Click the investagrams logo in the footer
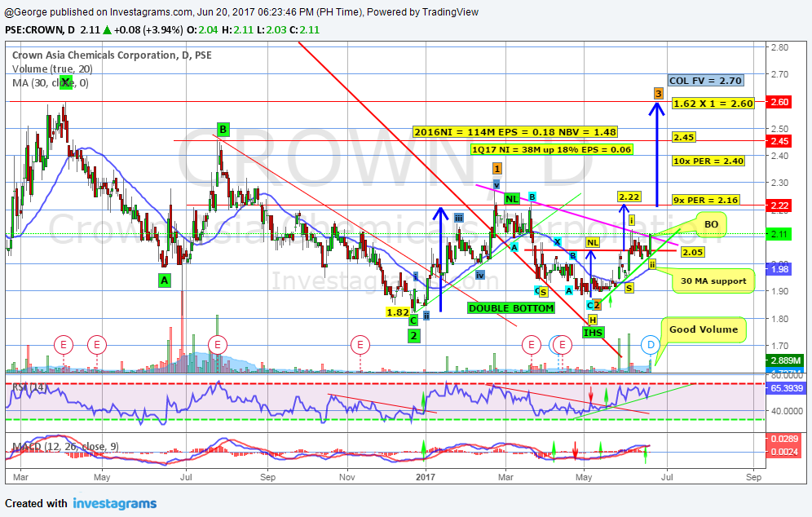This screenshot has width=812, height=517. [x=115, y=504]
